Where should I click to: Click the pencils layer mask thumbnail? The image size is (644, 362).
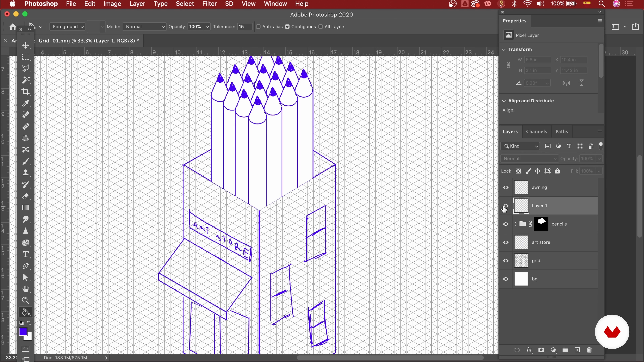tap(541, 224)
